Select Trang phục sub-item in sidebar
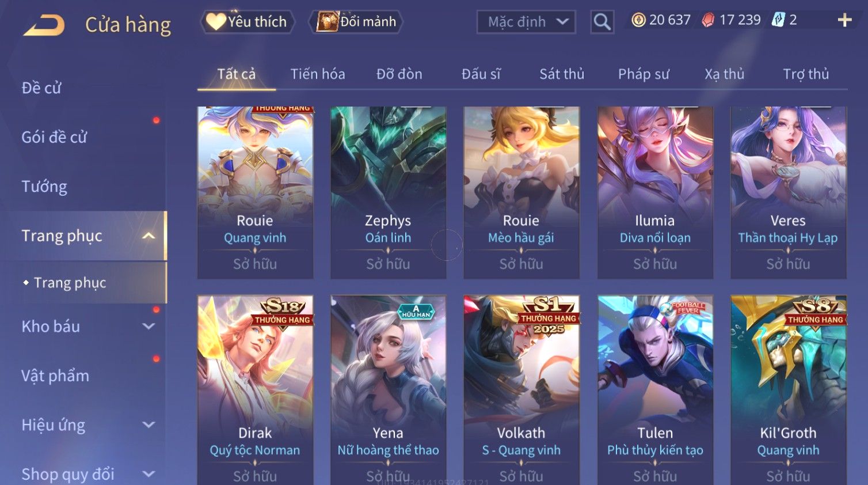Image resolution: width=868 pixels, height=485 pixels. (70, 283)
